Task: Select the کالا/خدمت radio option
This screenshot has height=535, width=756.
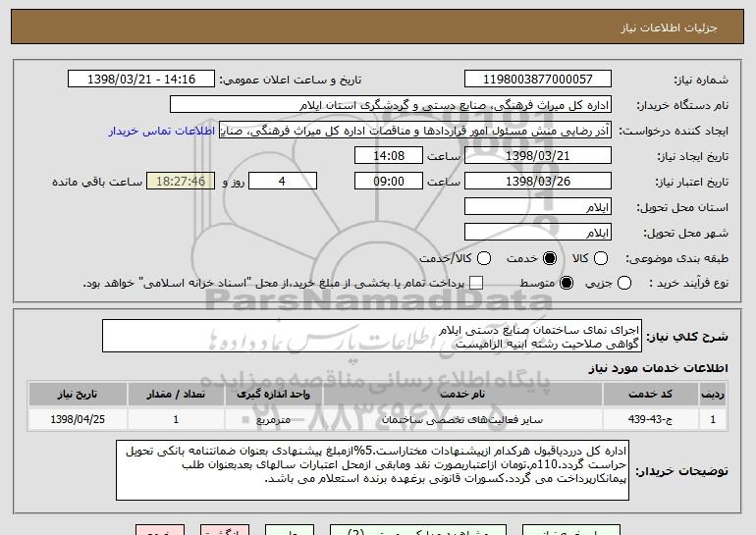Action: point(484,258)
